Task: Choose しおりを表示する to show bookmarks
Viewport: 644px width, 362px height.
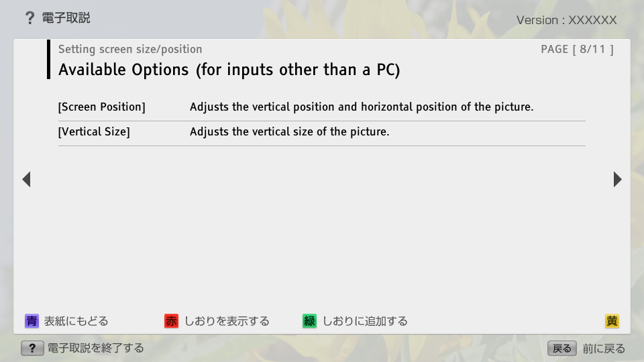Action: [x=227, y=321]
